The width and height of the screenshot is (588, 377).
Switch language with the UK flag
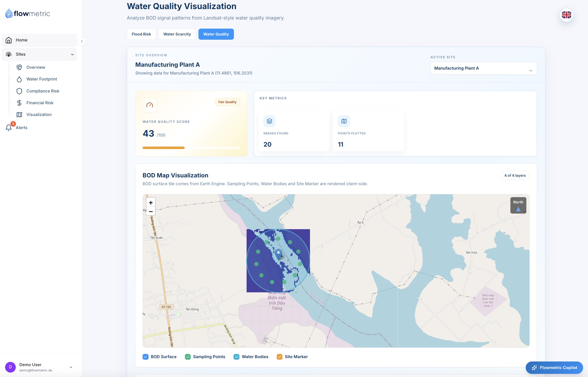point(566,15)
